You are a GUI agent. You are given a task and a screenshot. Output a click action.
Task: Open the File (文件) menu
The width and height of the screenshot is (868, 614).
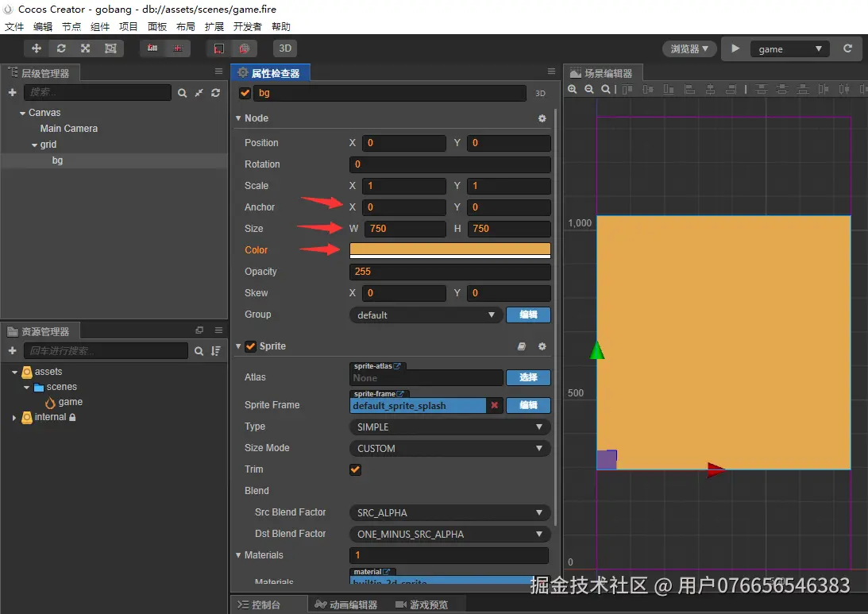click(x=14, y=26)
